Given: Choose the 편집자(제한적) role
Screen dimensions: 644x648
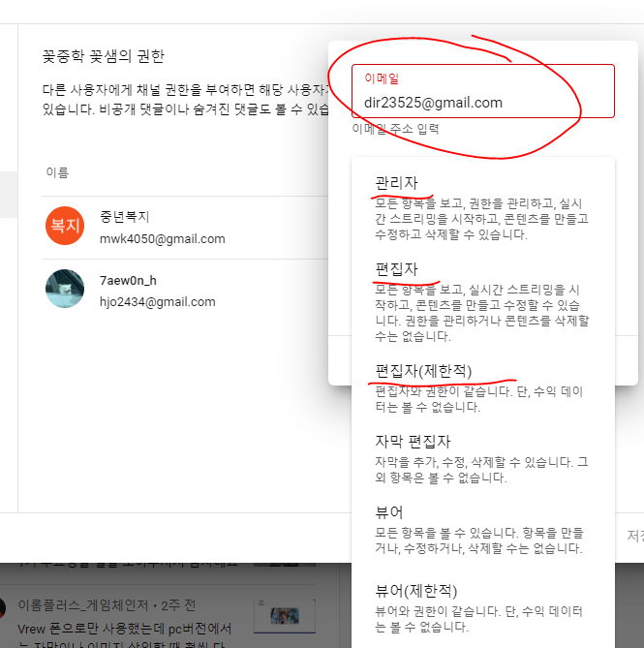Looking at the screenshot, I should tap(483, 388).
